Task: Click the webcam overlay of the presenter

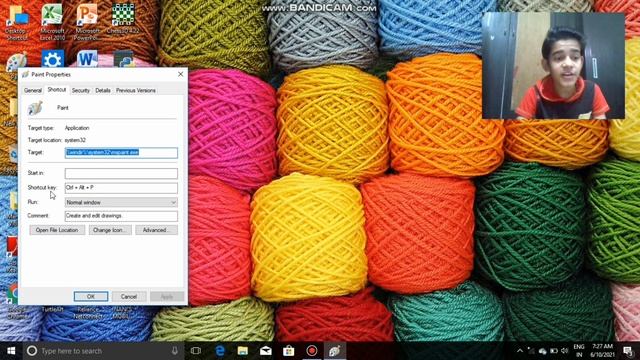Action: click(x=553, y=66)
